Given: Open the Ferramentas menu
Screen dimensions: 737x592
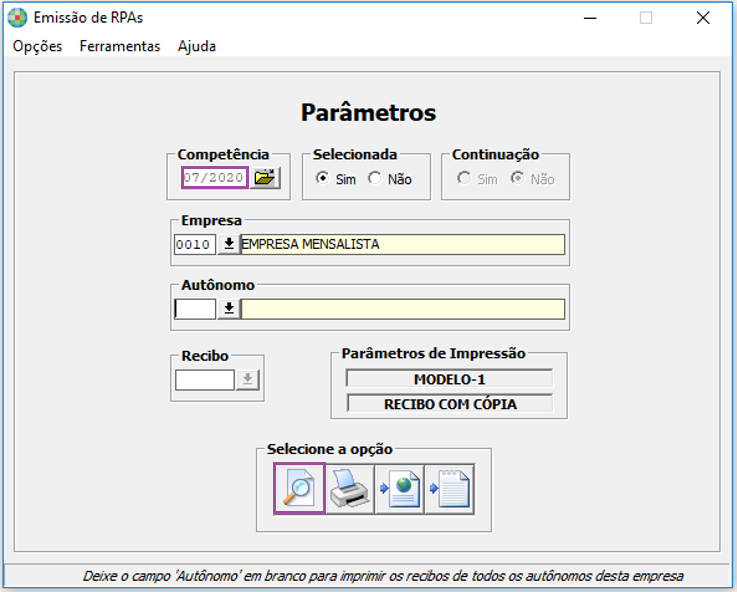Looking at the screenshot, I should click(120, 46).
